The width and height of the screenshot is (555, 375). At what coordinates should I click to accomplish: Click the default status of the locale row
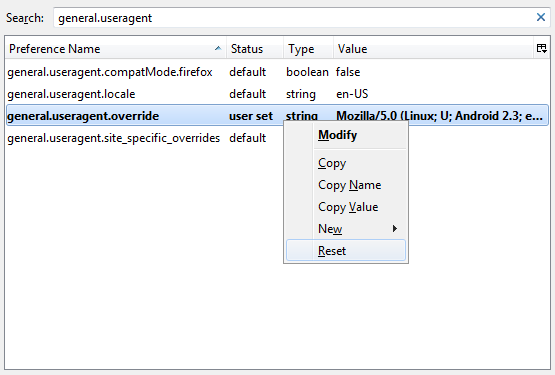[247, 94]
